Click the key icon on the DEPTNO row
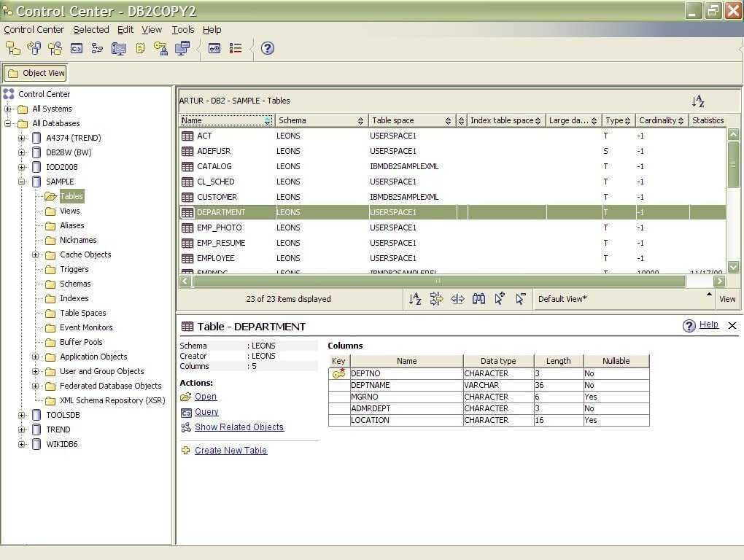This screenshot has width=744, height=560. (x=338, y=373)
